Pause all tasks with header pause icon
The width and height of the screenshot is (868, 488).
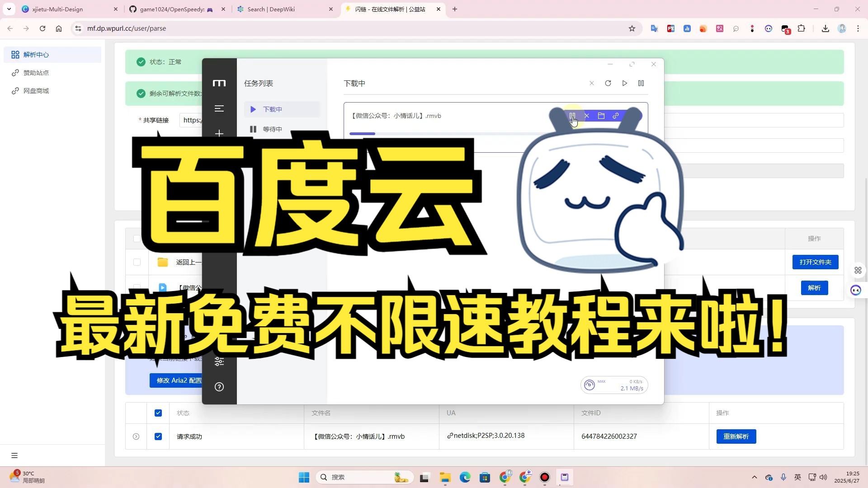coord(641,83)
